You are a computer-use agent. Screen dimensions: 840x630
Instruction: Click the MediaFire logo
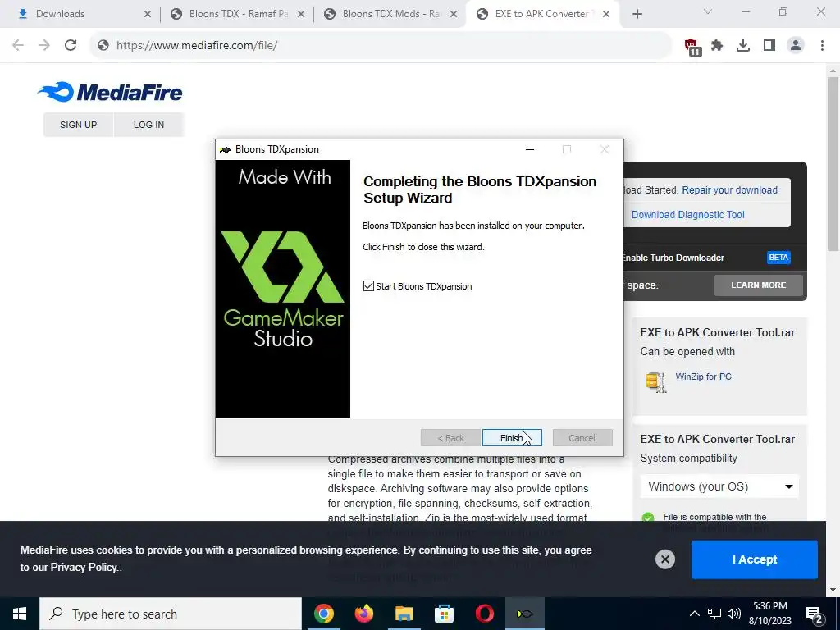[x=111, y=92]
